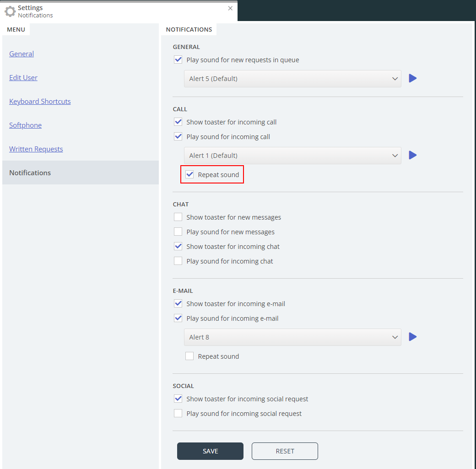
Task: Click the SAVE button
Action: click(210, 451)
